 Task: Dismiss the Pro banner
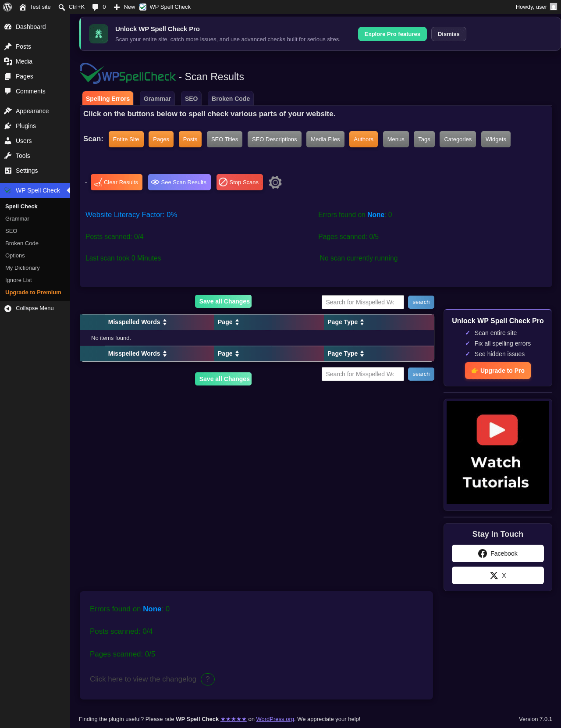point(449,34)
